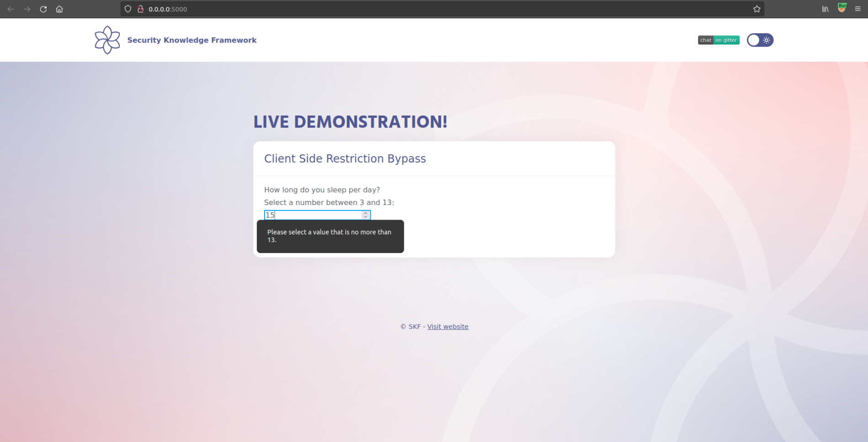
Task: Click the browser forward arrow
Action: click(x=27, y=9)
